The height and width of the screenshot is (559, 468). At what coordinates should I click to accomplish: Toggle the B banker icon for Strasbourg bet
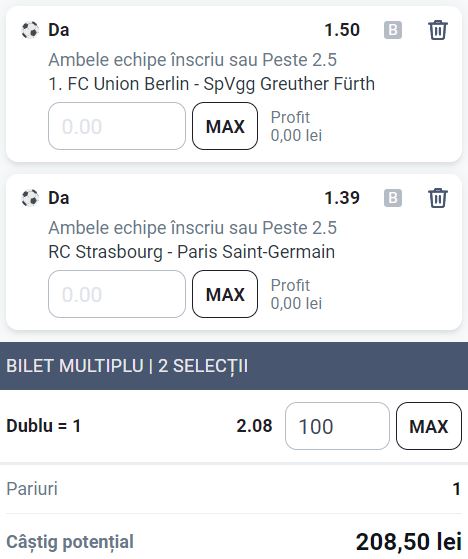393,198
